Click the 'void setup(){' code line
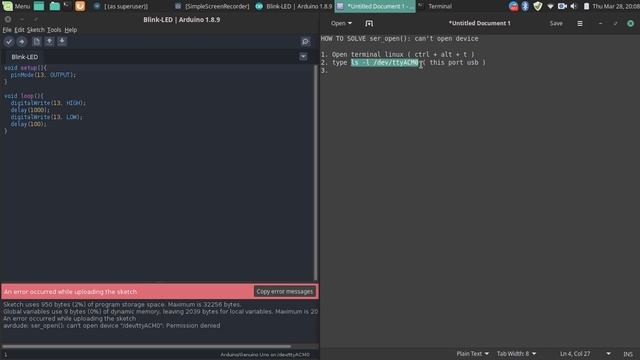The image size is (640, 360). 25,68
